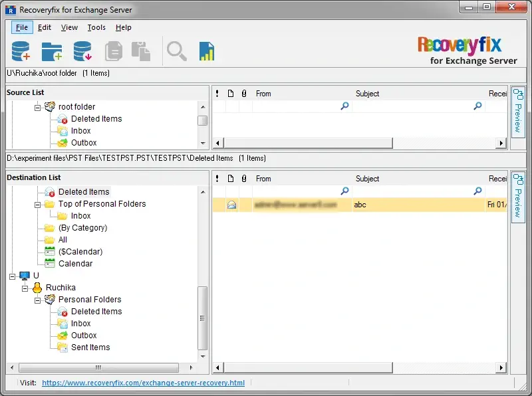Click Source List scroll up arrow
The height and width of the screenshot is (396, 532).
pyautogui.click(x=203, y=107)
